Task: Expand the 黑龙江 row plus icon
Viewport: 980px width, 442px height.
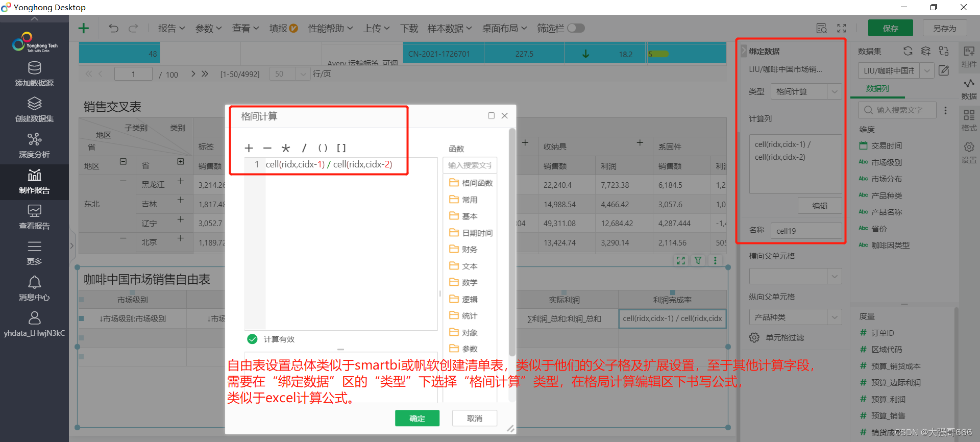Action: pos(180,181)
